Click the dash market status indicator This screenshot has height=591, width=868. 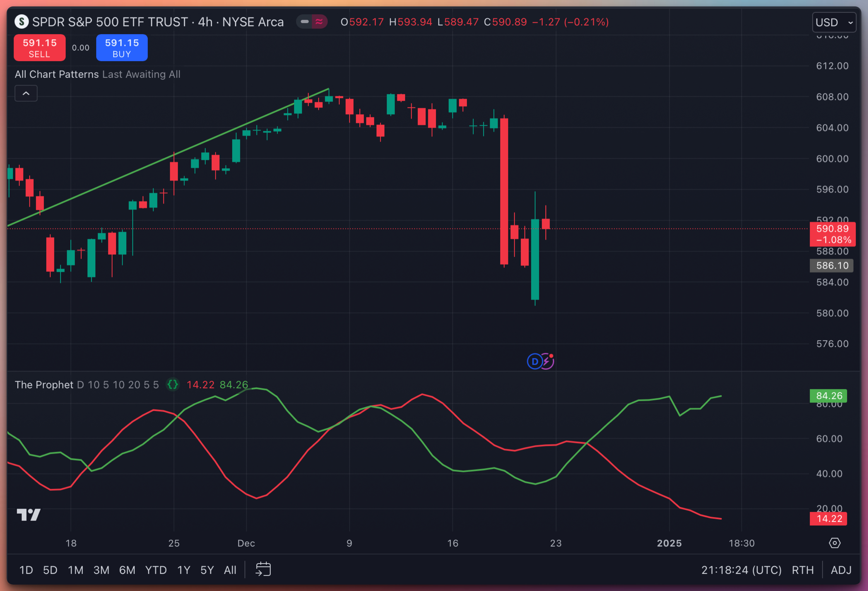(305, 22)
